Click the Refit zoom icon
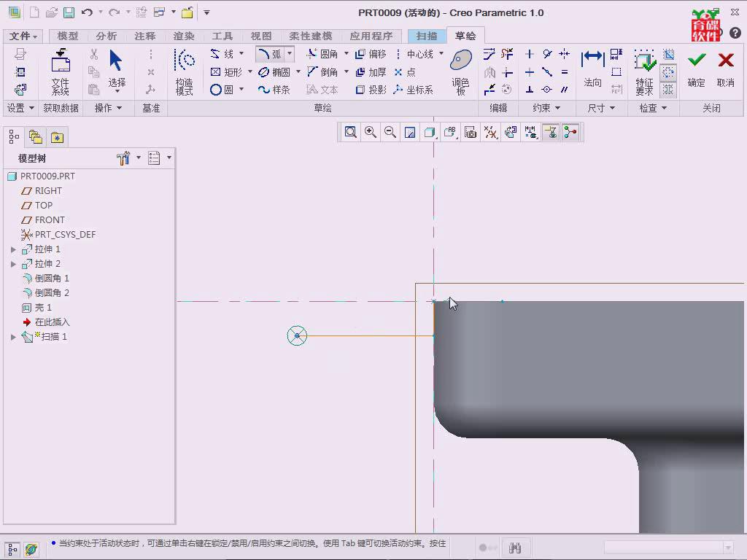The width and height of the screenshot is (747, 560). tap(351, 132)
